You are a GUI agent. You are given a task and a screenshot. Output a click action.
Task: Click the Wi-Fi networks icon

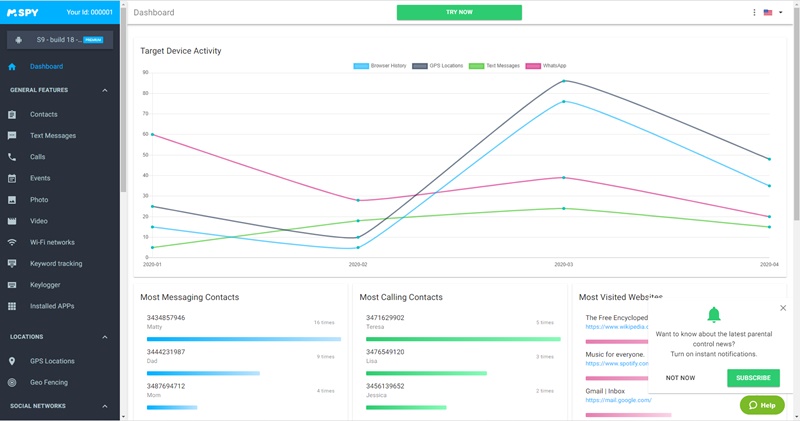click(12, 243)
